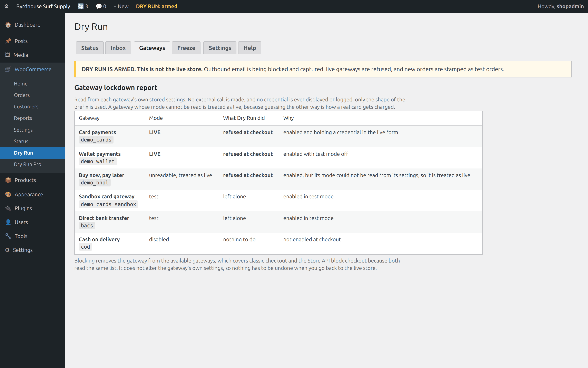
Task: Select Dry Run submenu item
Action: (x=32, y=153)
